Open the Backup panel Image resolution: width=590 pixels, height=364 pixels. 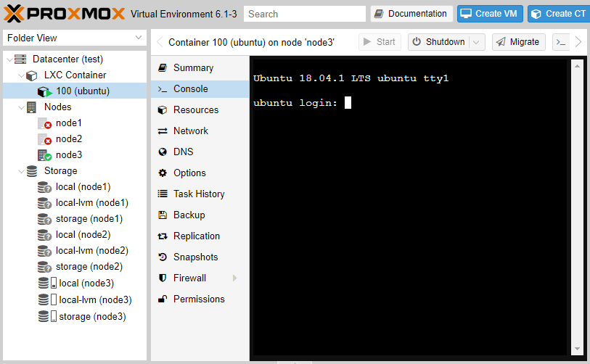[x=189, y=215]
